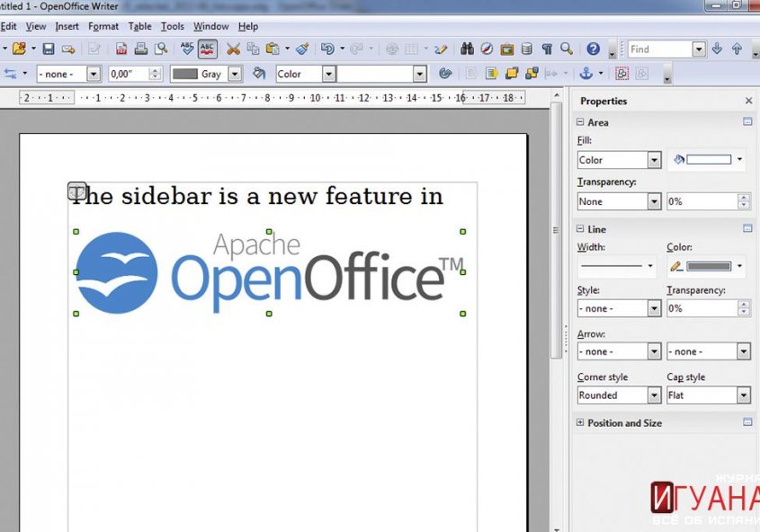This screenshot has width=760, height=532.
Task: Open the Help menu
Action: click(x=248, y=27)
